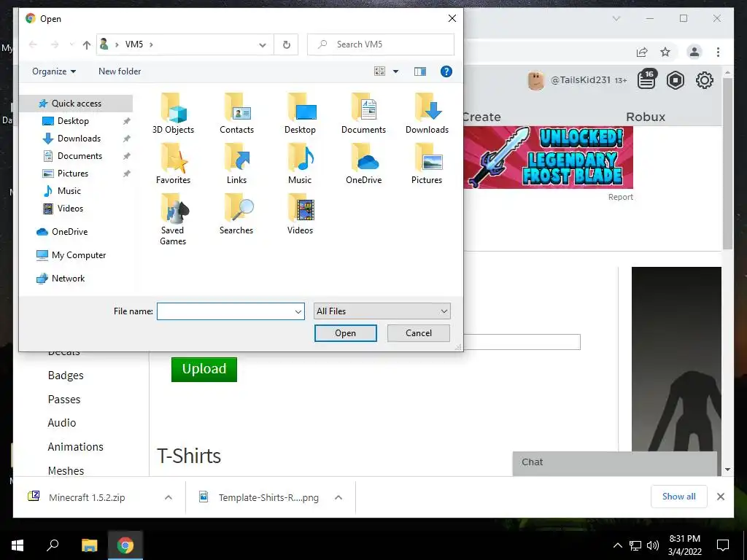Expand options for Minecraft 1.5.2.zip download
This screenshot has width=747, height=560.
click(169, 497)
